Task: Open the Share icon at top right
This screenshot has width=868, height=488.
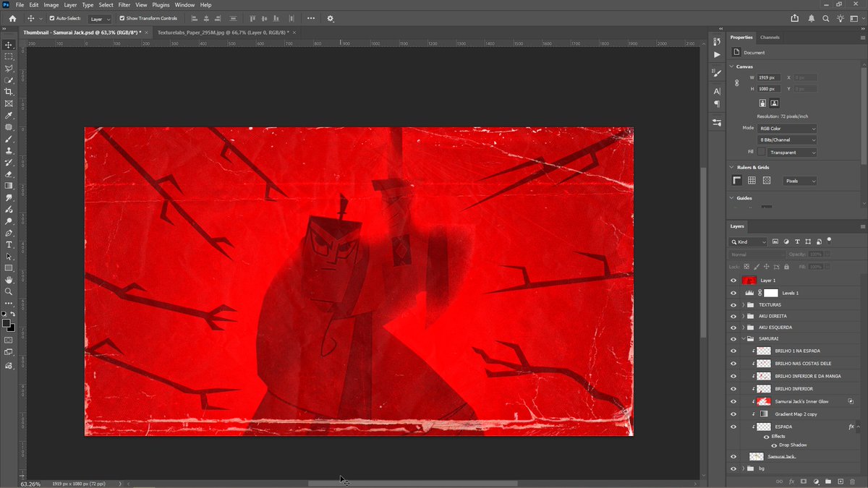Action: (795, 18)
